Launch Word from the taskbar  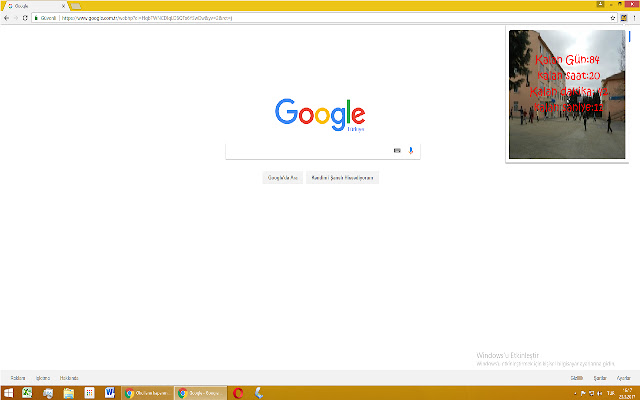tap(110, 393)
